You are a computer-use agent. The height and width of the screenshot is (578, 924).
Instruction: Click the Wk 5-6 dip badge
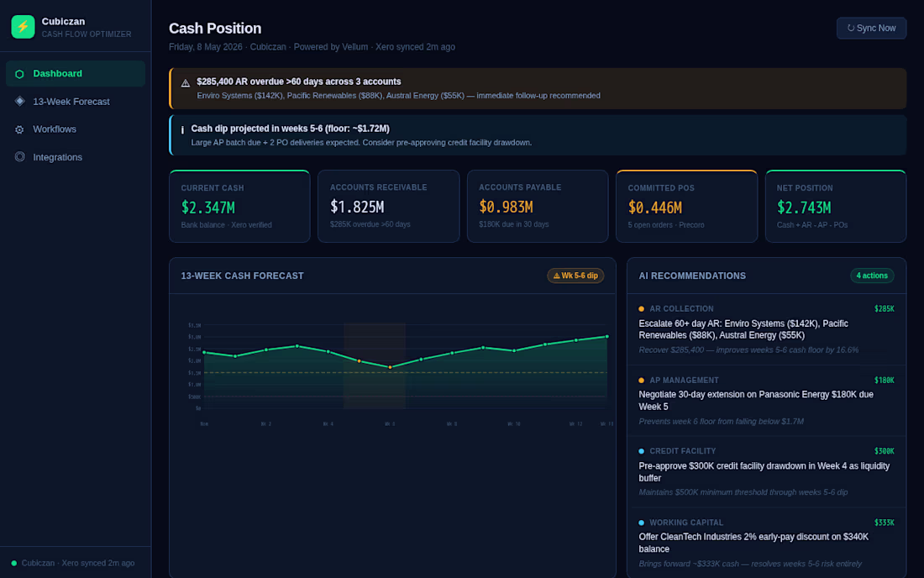(575, 276)
